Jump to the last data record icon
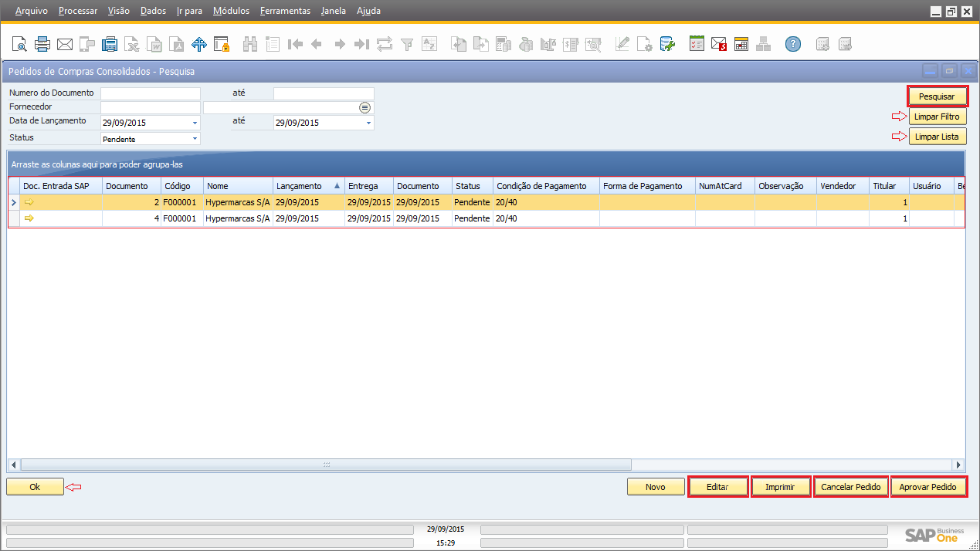The width and height of the screenshot is (980, 551). coord(361,44)
